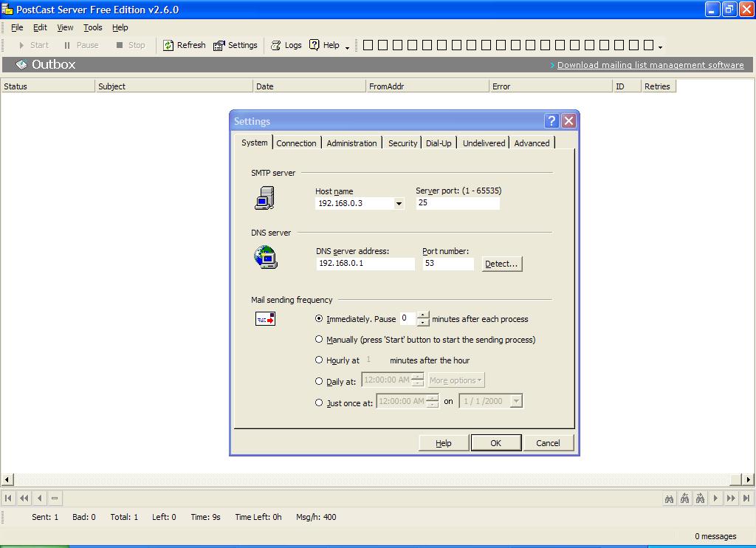Click the Subject column header
This screenshot has width=756, height=548.
[173, 86]
